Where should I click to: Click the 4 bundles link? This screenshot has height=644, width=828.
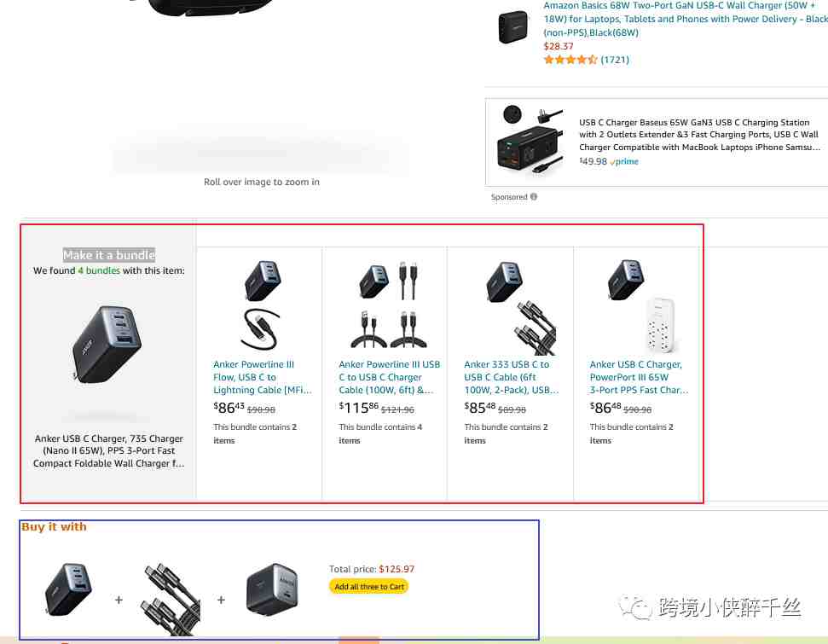tap(99, 270)
